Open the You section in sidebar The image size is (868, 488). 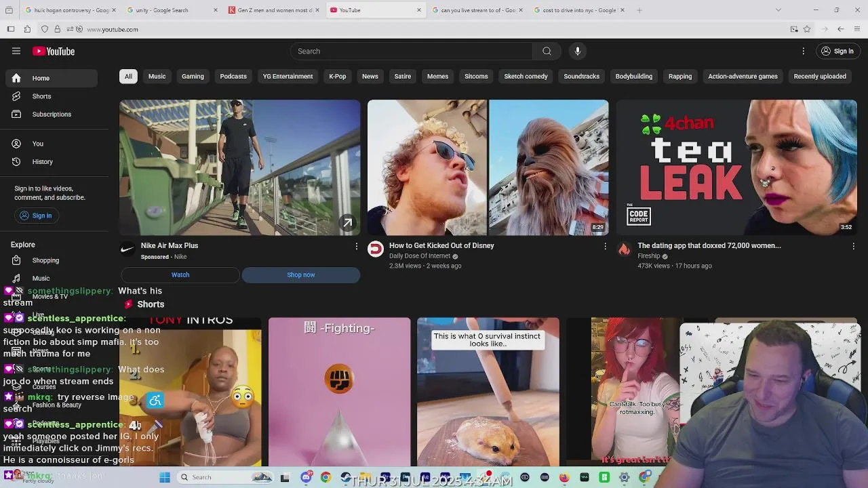52,144
